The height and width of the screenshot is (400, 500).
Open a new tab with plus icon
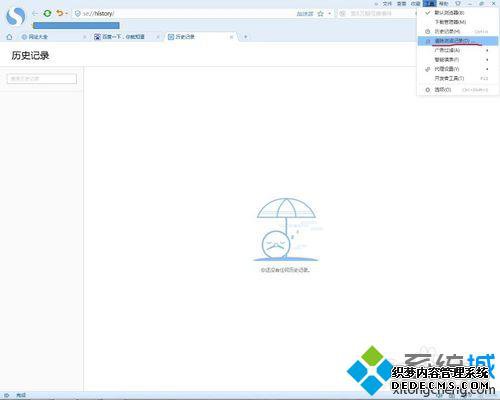tap(246, 37)
